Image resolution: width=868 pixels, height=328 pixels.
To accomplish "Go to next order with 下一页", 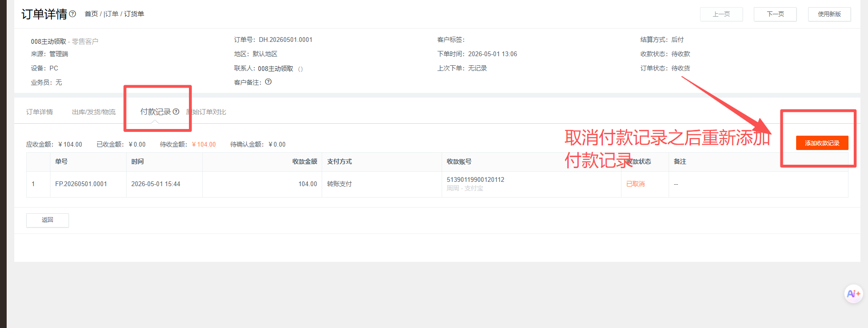I will [x=775, y=14].
